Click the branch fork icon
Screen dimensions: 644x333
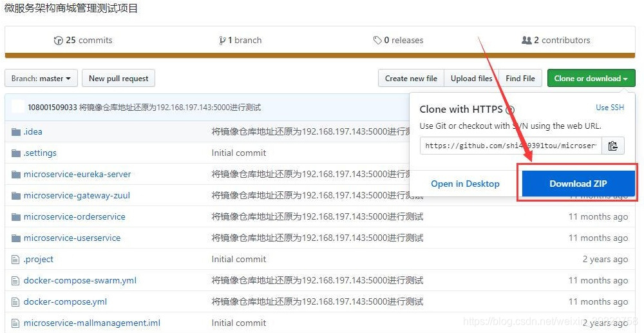coord(222,40)
